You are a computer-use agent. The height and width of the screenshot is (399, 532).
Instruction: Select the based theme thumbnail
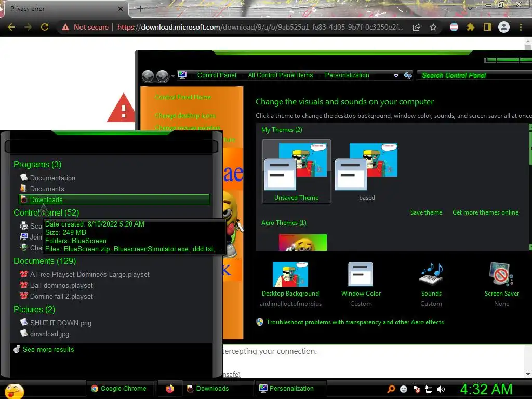(x=366, y=171)
